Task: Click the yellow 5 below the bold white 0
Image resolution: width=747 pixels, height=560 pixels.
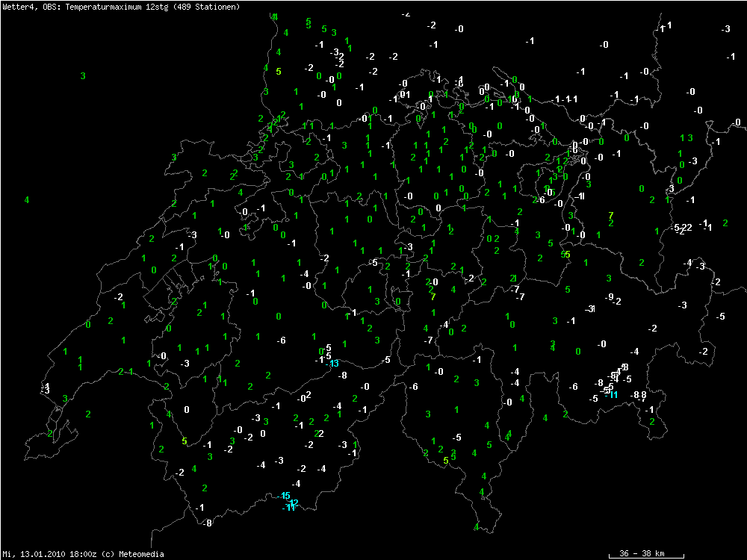Action: [x=185, y=441]
